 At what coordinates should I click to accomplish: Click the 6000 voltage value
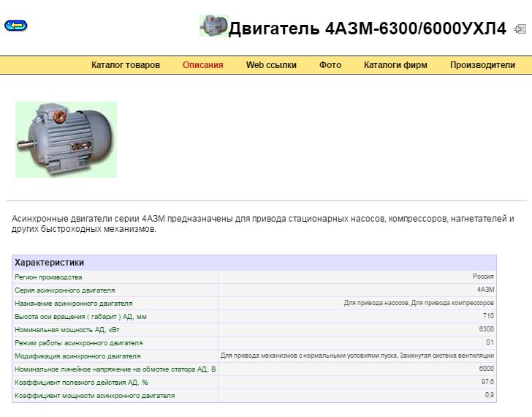[x=487, y=369]
